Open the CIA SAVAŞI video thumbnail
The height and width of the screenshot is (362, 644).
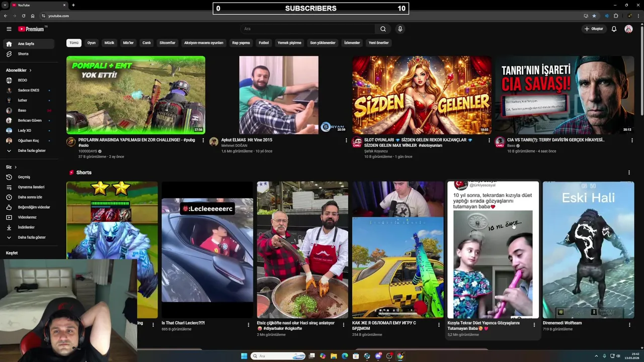[565, 95]
